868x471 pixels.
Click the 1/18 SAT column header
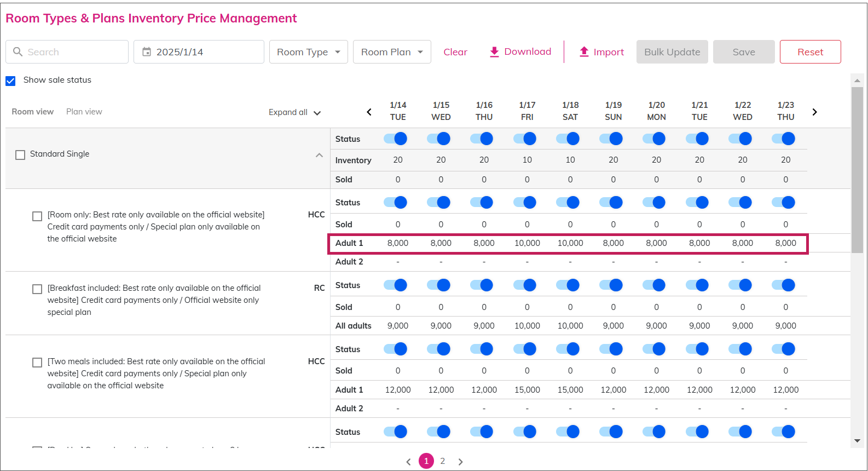click(570, 111)
